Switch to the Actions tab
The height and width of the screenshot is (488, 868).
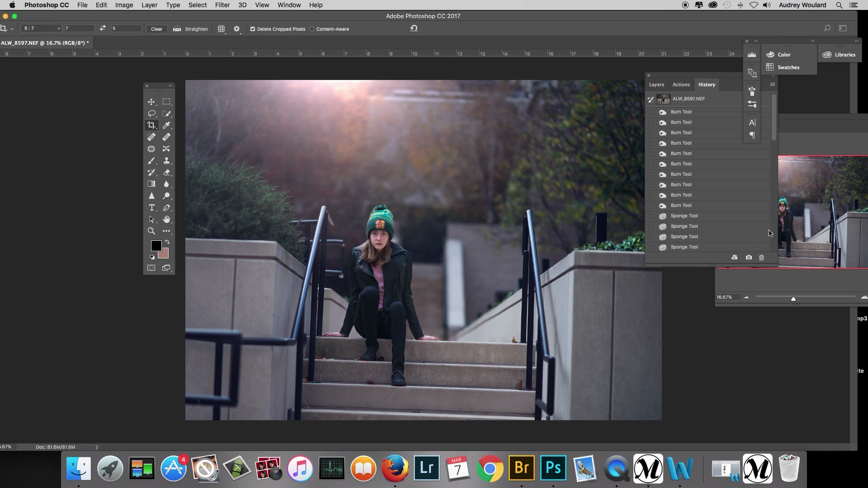(x=681, y=84)
